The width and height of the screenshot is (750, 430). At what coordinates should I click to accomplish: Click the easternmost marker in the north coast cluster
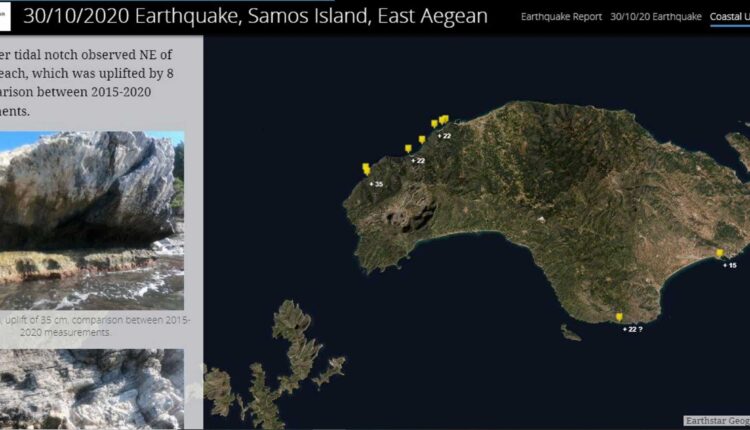[x=445, y=119]
